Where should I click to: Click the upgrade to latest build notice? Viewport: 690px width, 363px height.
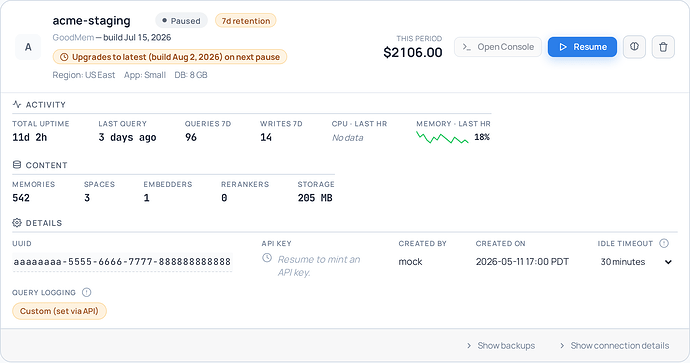tap(170, 57)
